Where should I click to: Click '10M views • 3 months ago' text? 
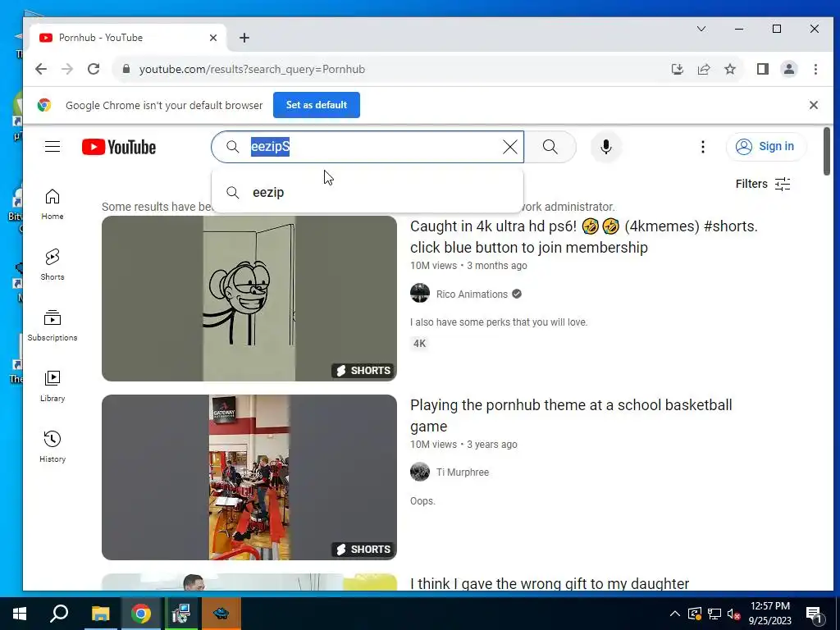click(468, 266)
